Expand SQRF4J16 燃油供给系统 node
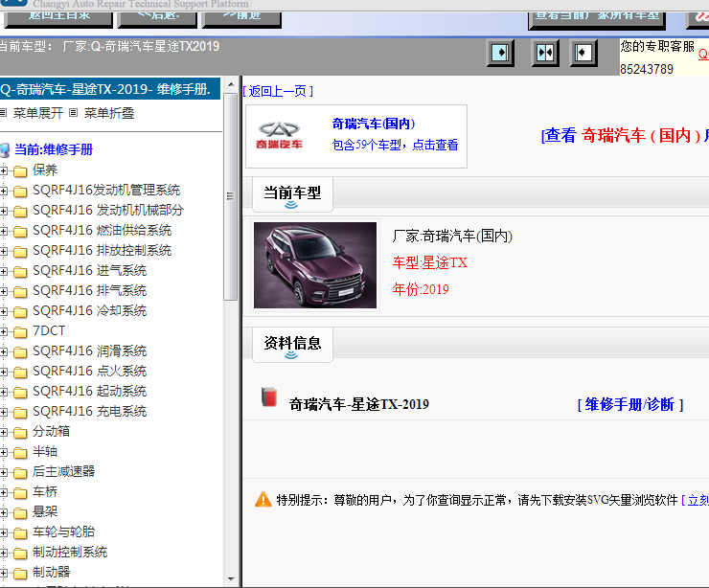This screenshot has width=709, height=588. tap(4, 232)
